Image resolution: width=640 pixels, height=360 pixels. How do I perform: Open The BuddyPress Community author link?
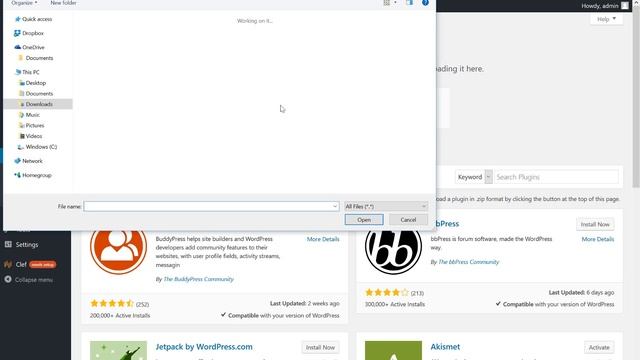[x=198, y=279]
